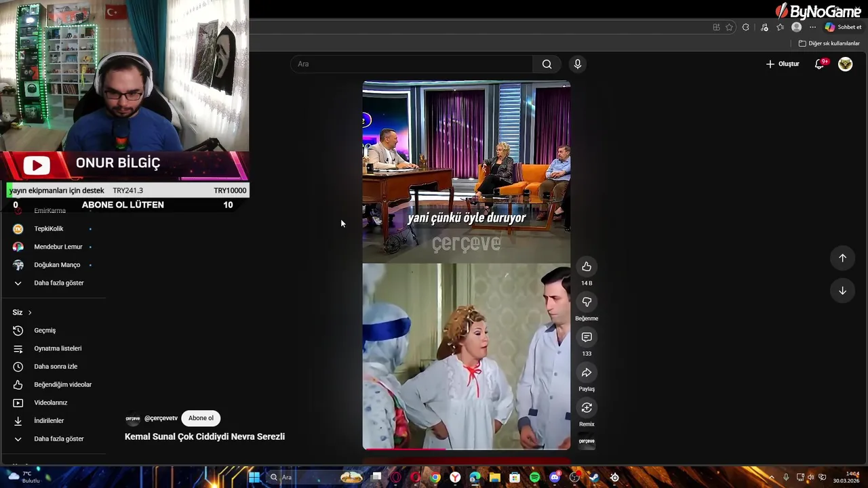The height and width of the screenshot is (488, 868).
Task: Open browser extensions puzzle icon
Action: (x=745, y=27)
